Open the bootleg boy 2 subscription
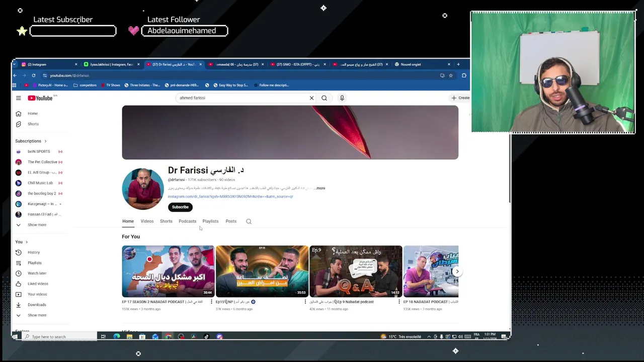 [x=42, y=194]
